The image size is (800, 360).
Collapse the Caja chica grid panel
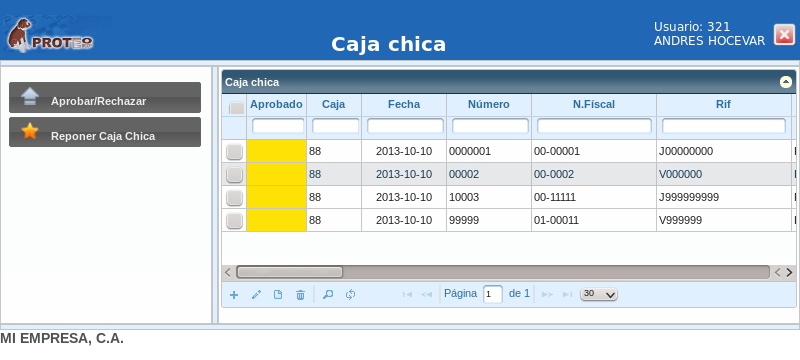[x=786, y=82]
